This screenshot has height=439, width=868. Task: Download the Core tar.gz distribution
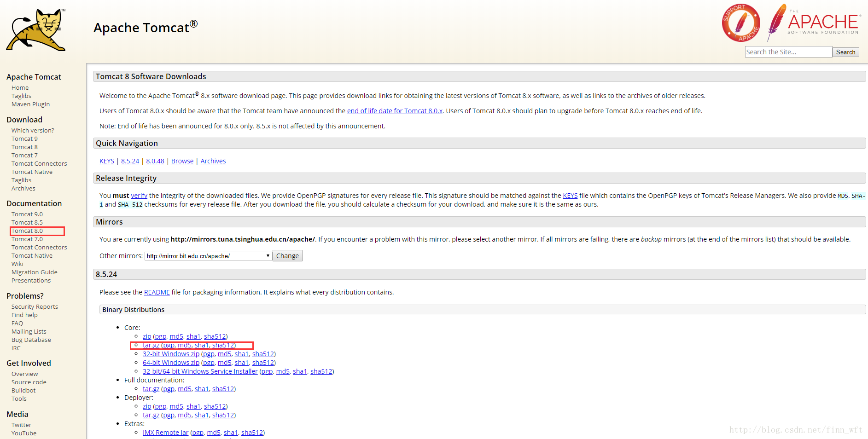[x=151, y=345]
